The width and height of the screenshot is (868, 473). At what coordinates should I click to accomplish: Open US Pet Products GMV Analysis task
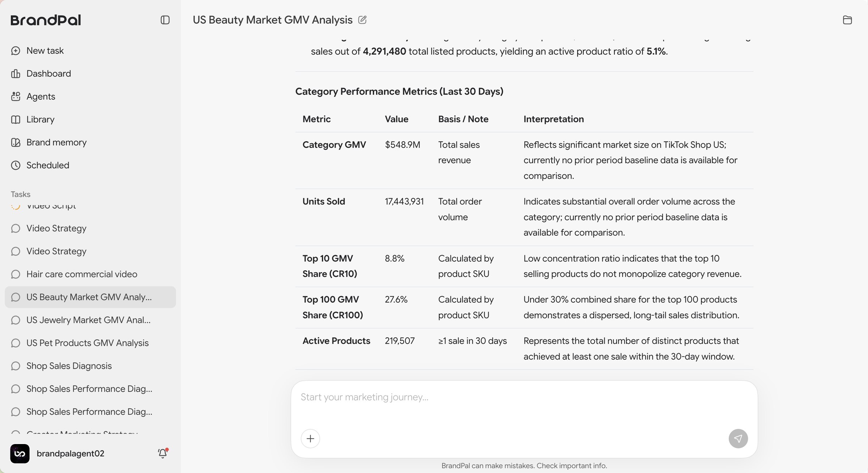(x=90, y=343)
